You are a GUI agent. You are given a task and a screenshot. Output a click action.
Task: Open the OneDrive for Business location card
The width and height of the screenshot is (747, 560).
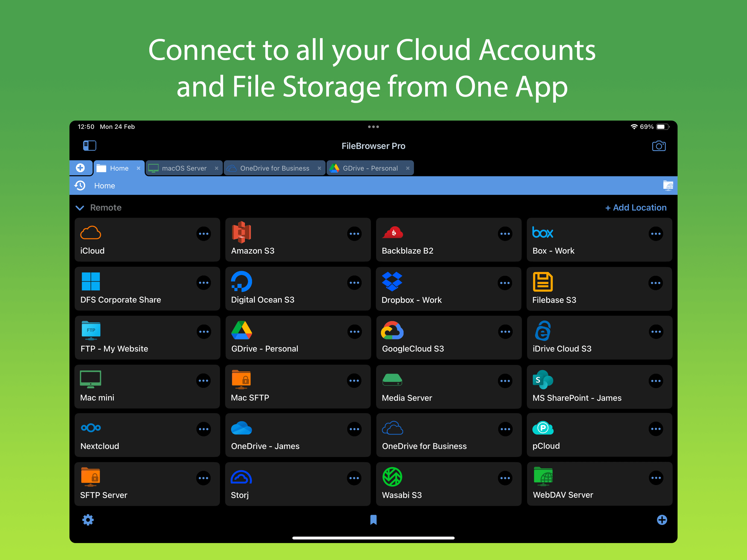(449, 435)
